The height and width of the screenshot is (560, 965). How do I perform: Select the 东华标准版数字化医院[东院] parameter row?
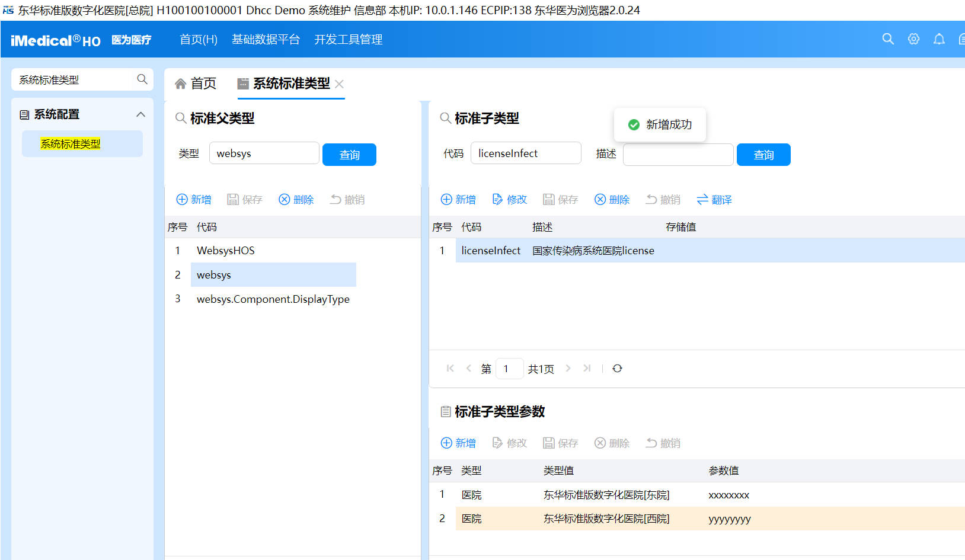[697, 495]
